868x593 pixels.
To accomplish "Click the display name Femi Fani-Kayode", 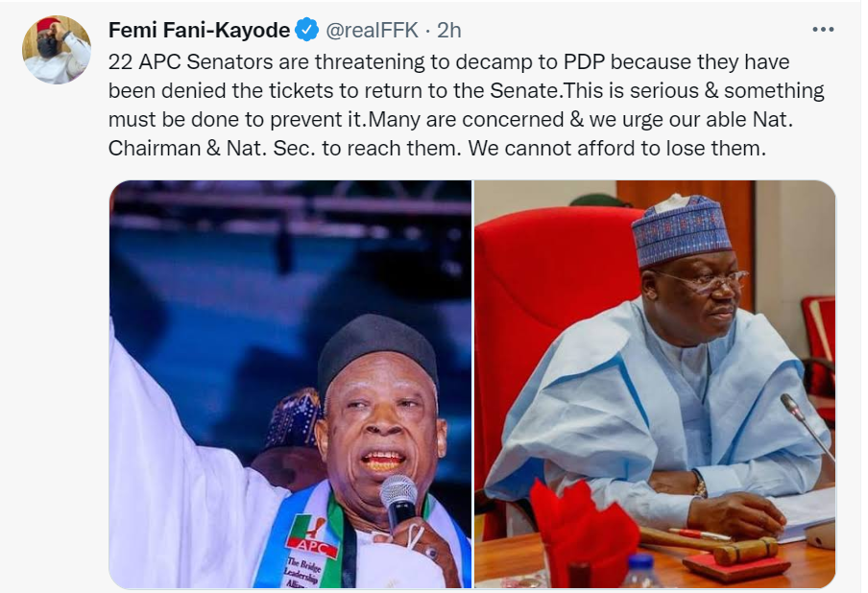I will 200,29.
